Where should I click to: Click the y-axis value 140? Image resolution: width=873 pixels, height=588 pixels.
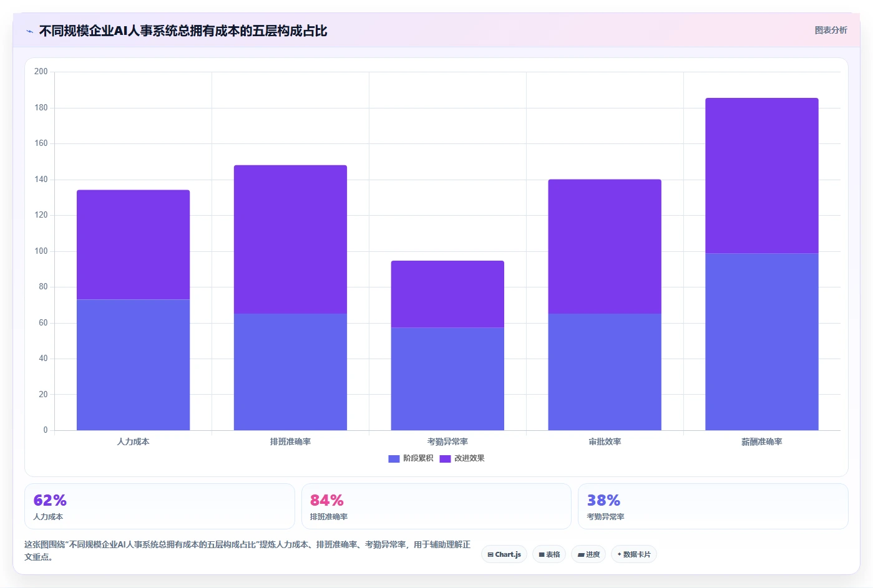[x=41, y=180]
